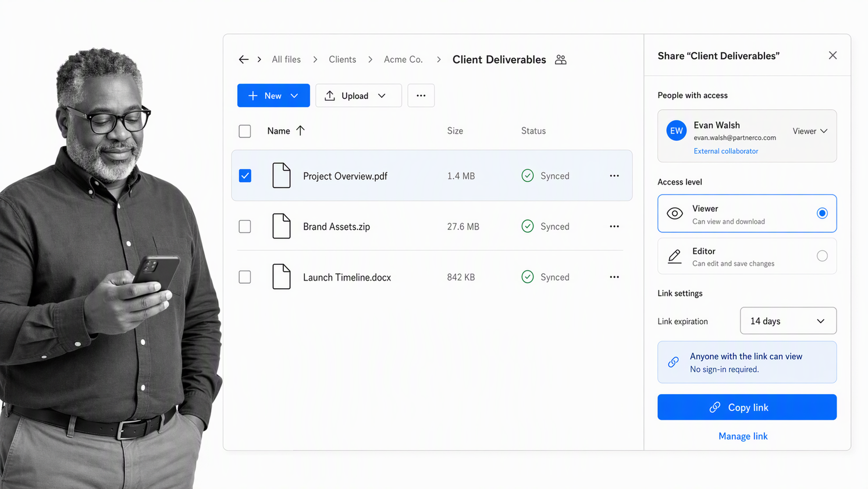
Task: Navigate to Acme Co. breadcrumb
Action: (x=403, y=59)
